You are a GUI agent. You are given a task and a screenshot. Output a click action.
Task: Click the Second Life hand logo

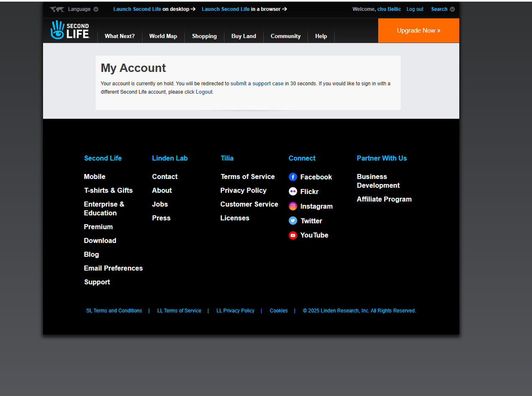click(x=70, y=30)
